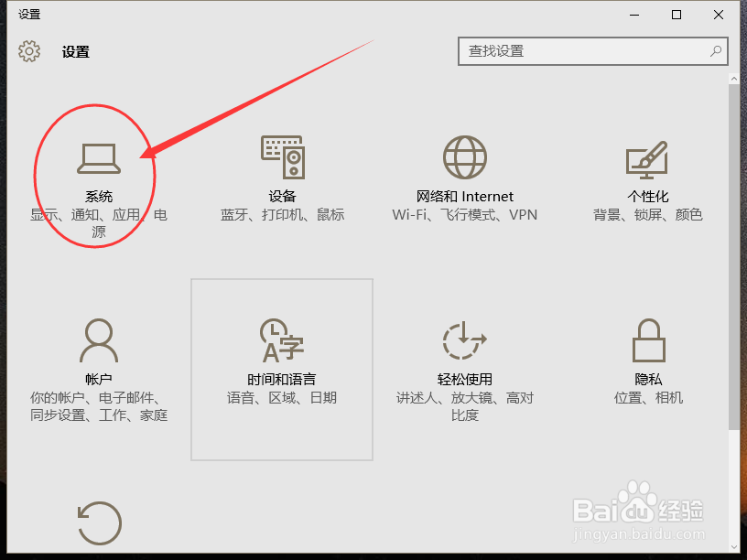Viewport: 747px width, 560px height.
Task: Open the Devices settings tile
Action: tap(282, 174)
